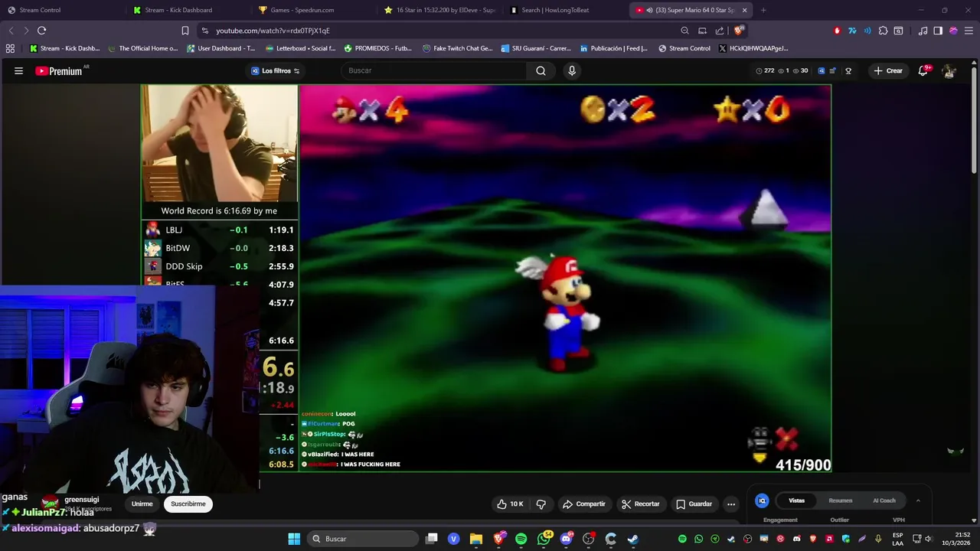Reload the page
The width and height of the screenshot is (980, 551).
click(42, 31)
